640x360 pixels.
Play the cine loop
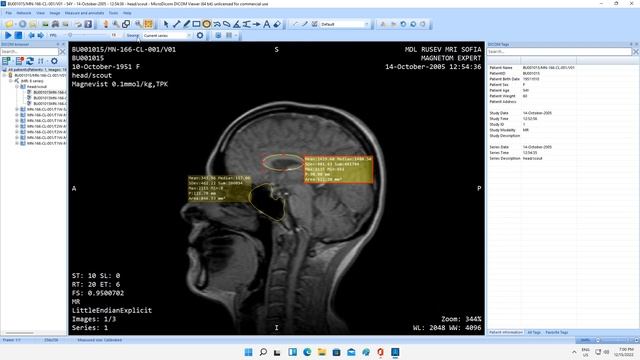(8, 36)
